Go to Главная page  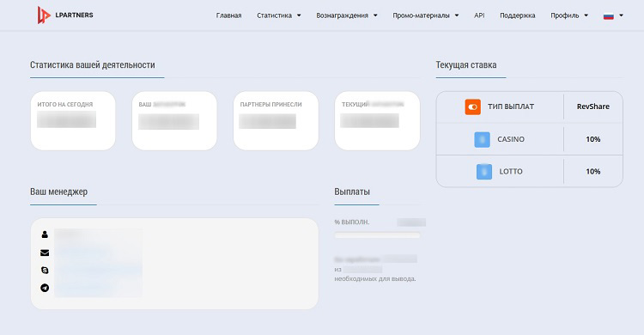[228, 15]
